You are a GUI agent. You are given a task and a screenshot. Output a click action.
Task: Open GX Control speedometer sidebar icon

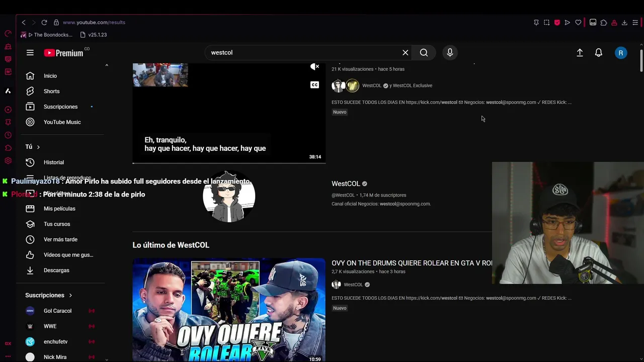point(8,34)
